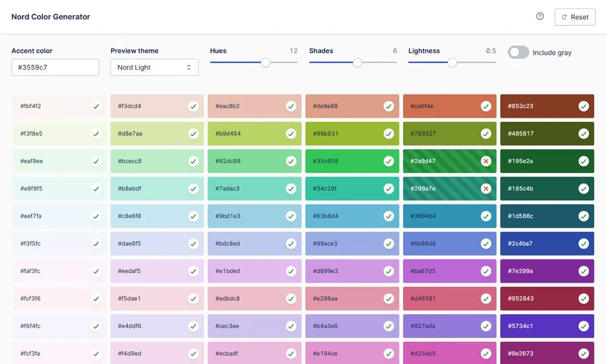This screenshot has height=364, width=607.
Task: Click the checkmark icon on #35c659 swatch
Action: coord(388,161)
